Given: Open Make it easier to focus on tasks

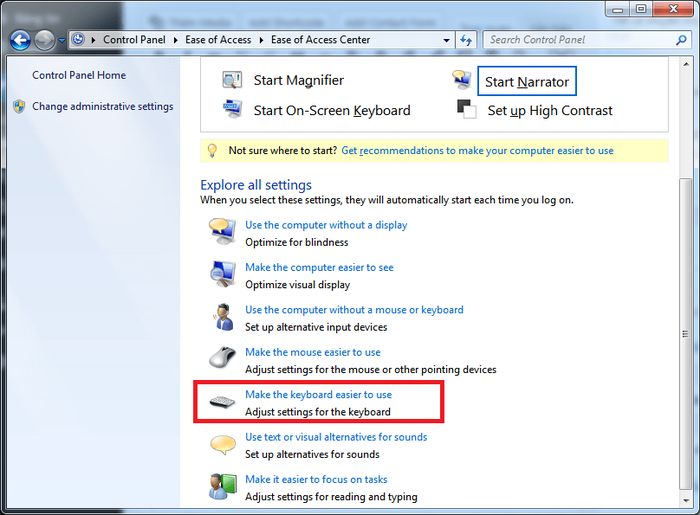Looking at the screenshot, I should tap(316, 479).
